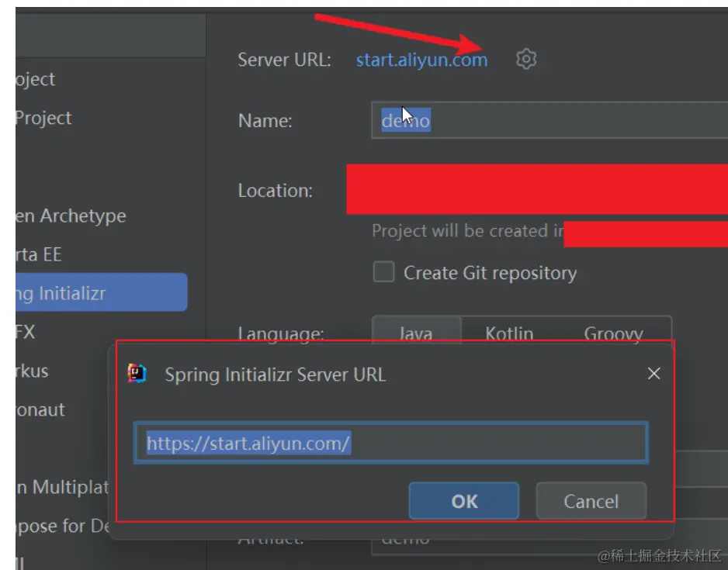Screen dimensions: 728x570
Task: Click the Location label
Action: 276,191
